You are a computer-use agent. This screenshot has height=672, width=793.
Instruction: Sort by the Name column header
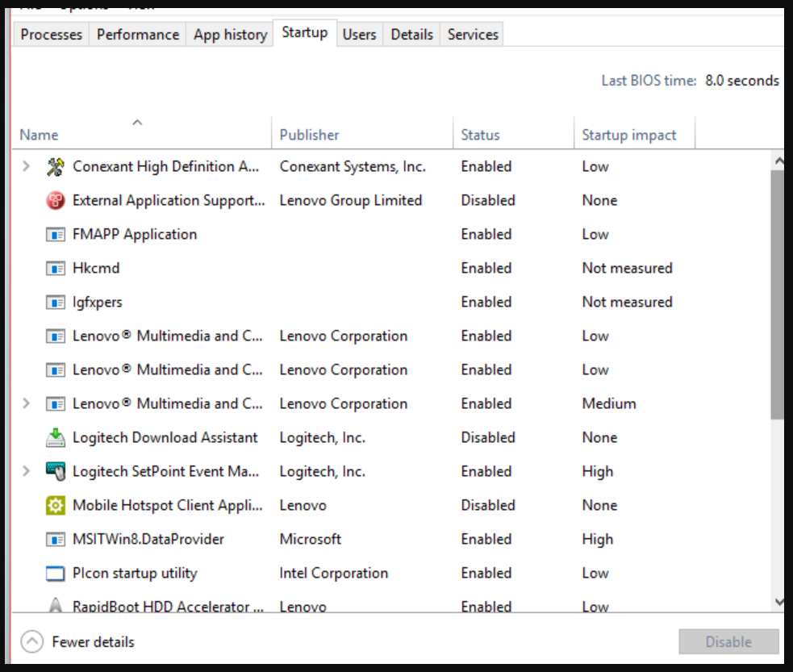(142, 133)
